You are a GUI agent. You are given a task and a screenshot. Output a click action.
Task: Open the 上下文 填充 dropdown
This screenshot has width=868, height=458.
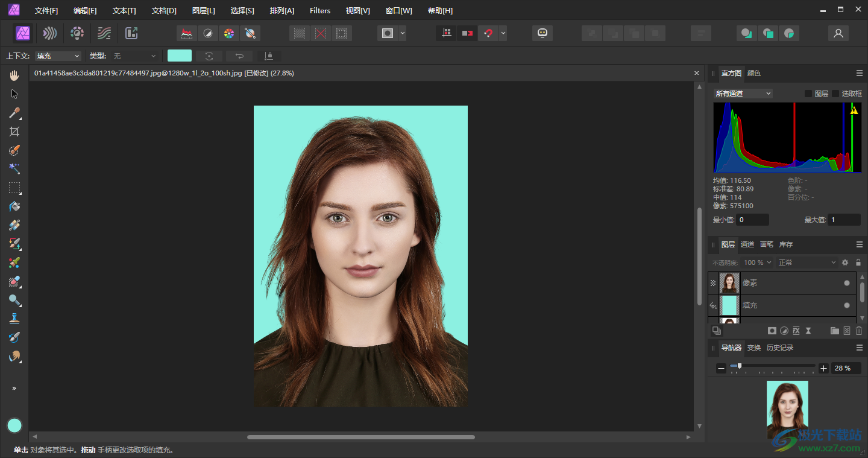58,56
